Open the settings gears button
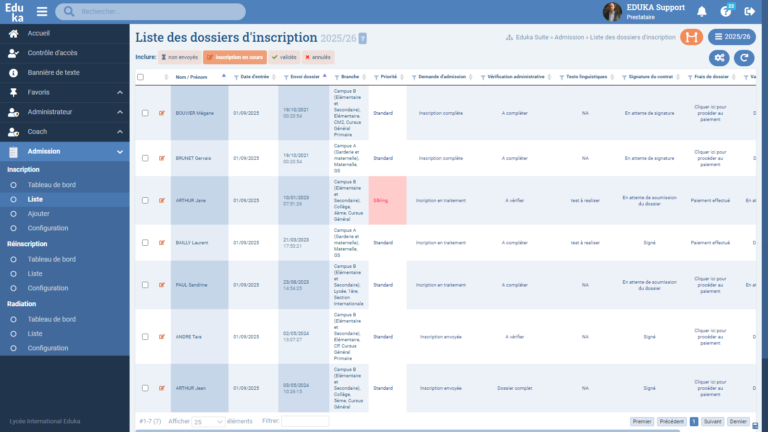Screen dimensions: 768x432 pyautogui.click(x=718, y=58)
